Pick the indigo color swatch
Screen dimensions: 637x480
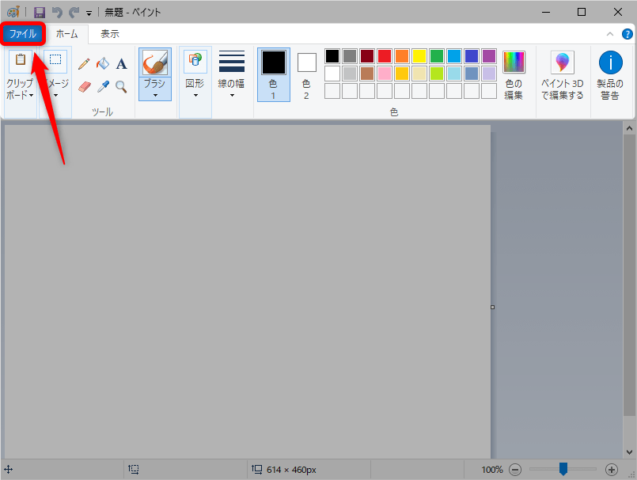point(472,56)
